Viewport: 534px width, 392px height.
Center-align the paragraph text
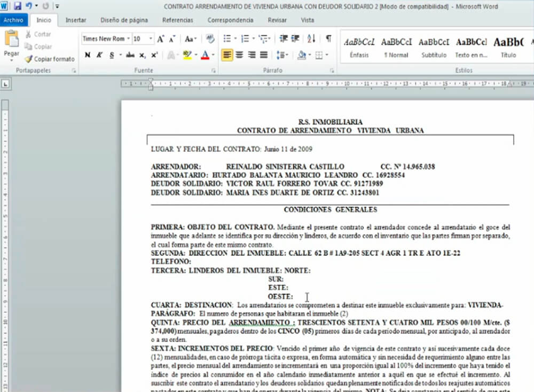click(x=239, y=55)
